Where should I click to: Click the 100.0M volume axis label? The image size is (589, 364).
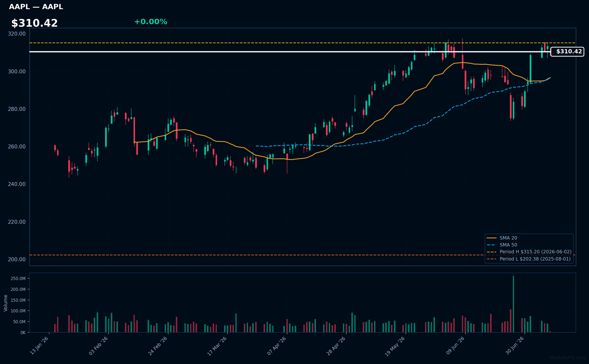[18, 311]
